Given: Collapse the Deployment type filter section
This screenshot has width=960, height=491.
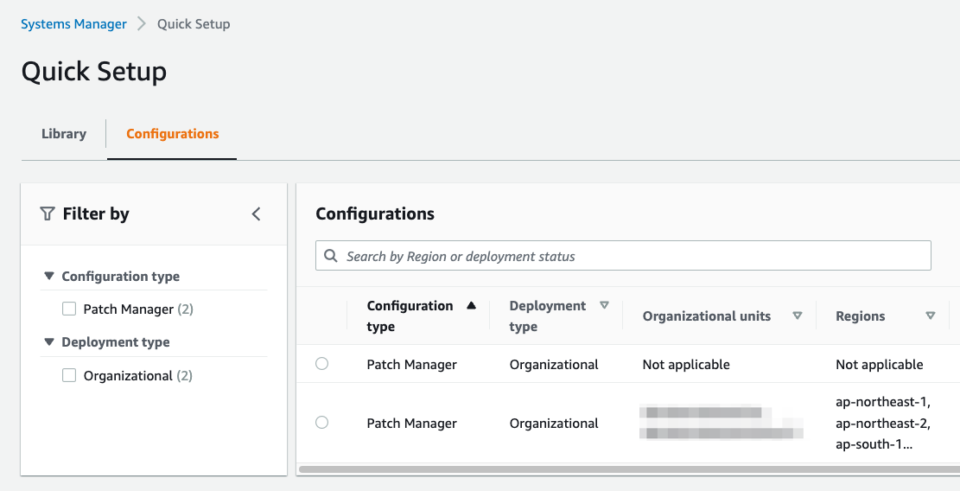Looking at the screenshot, I should coord(49,342).
